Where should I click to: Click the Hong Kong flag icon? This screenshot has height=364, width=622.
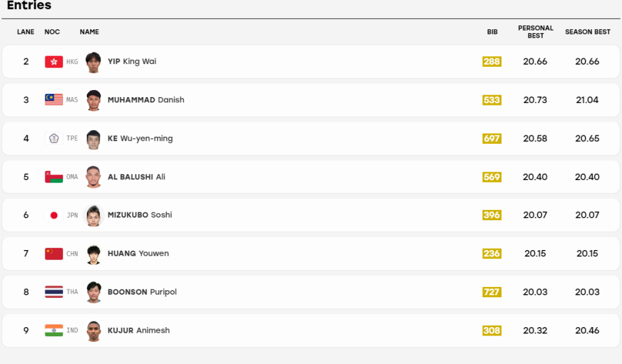tap(54, 62)
